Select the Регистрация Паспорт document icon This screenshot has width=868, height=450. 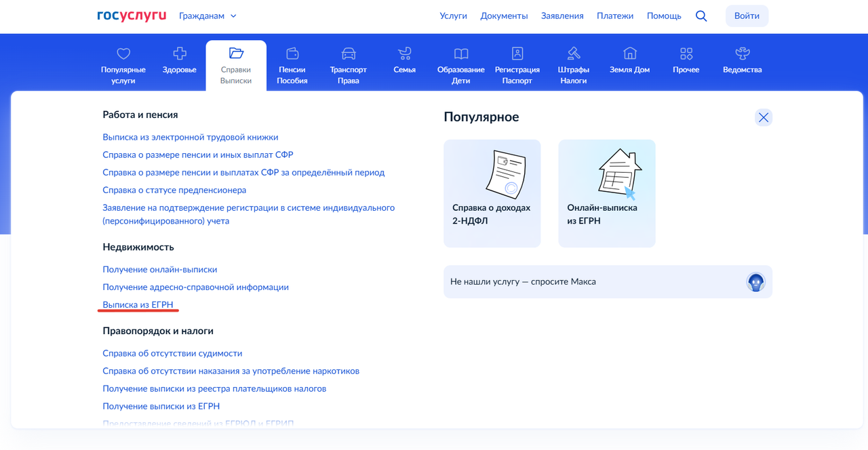(x=517, y=54)
